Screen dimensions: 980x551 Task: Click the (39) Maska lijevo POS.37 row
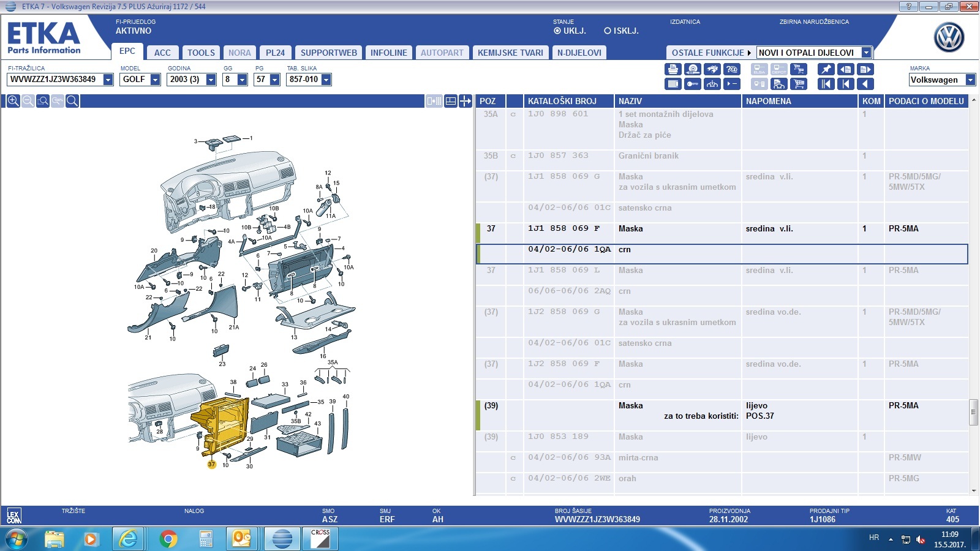[722, 415]
